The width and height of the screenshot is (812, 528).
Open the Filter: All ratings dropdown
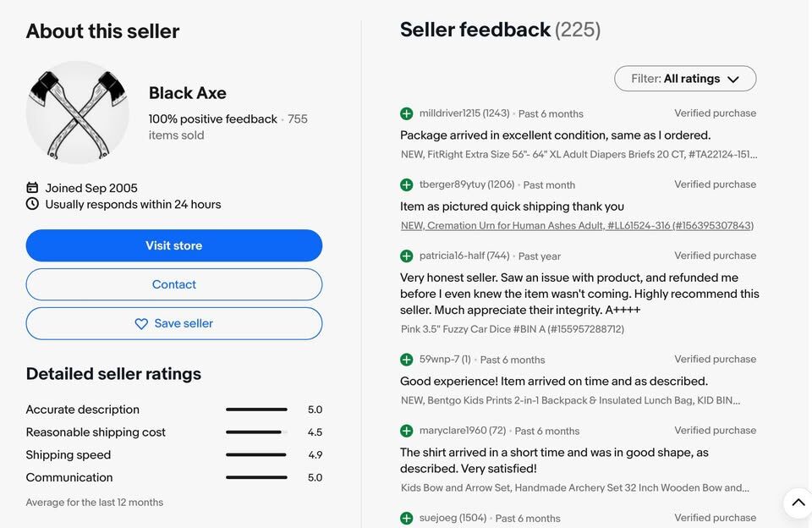click(x=685, y=79)
